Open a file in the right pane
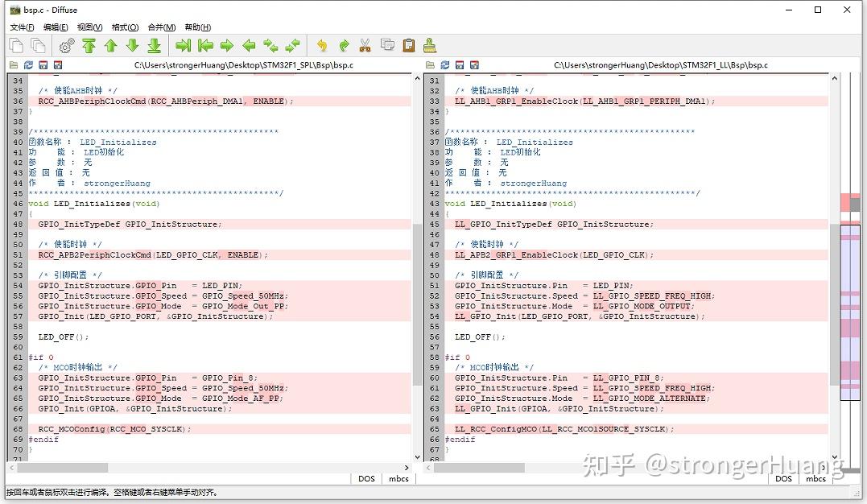This screenshot has width=867, height=504. 430,64
